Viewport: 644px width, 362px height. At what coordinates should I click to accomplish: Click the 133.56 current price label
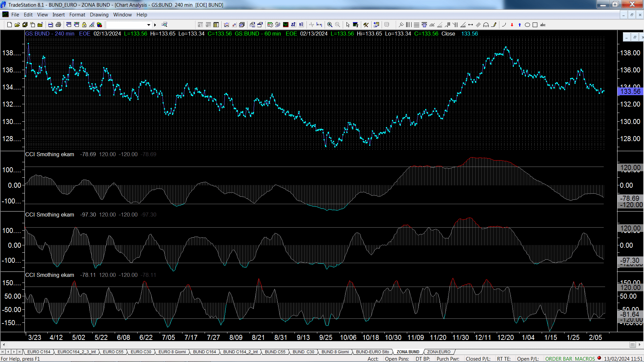pyautogui.click(x=630, y=92)
